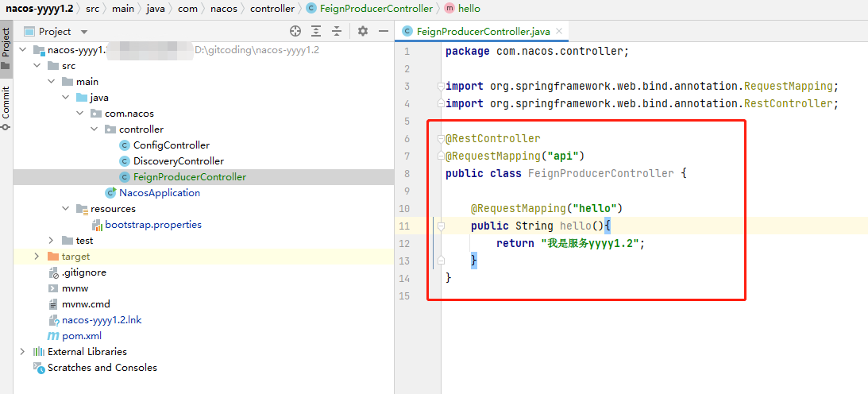
Task: Collapse the src folder
Action: click(37, 66)
